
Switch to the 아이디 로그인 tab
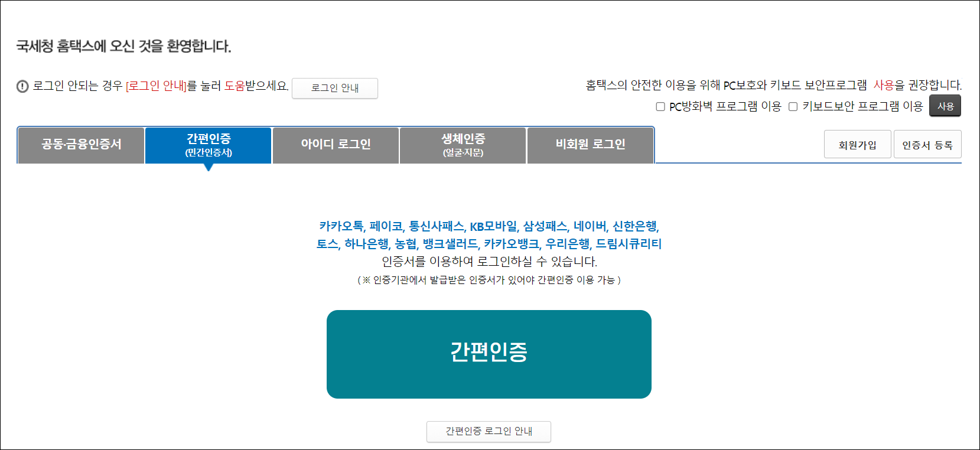pos(336,145)
